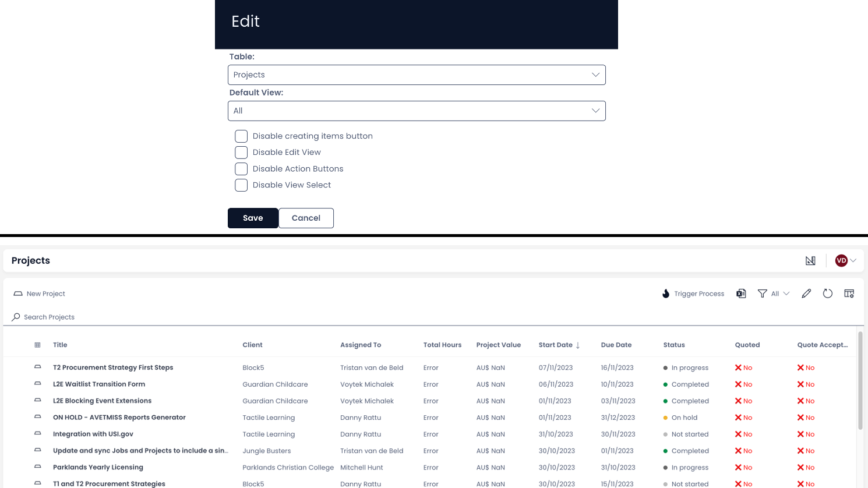Click the New Project icon button
The height and width of the screenshot is (488, 868).
[18, 293]
